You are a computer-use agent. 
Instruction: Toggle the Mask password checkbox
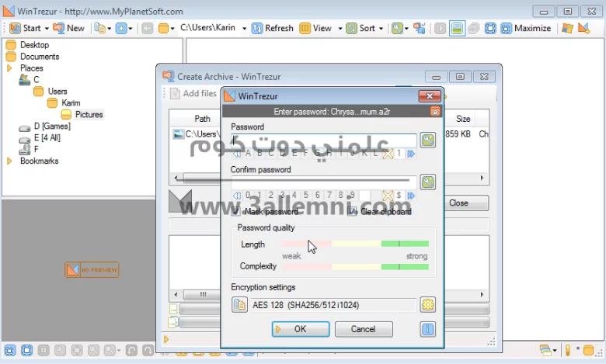pyautogui.click(x=237, y=211)
